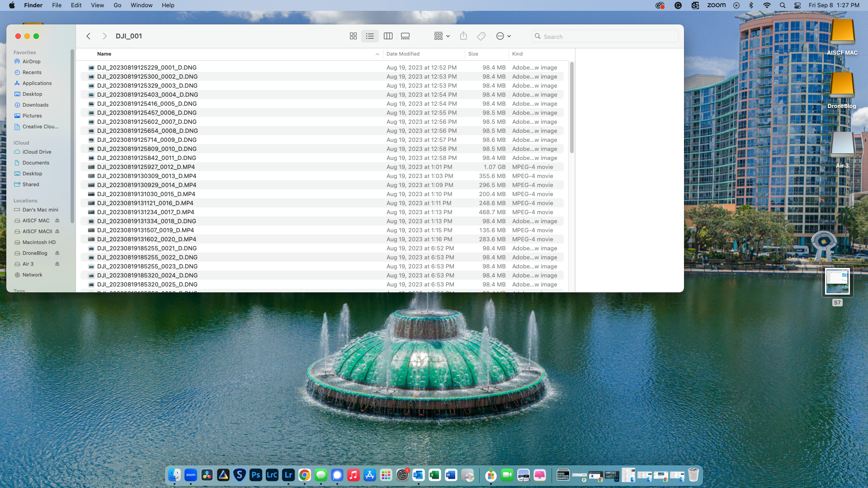Click the Edit Tags toolbar icon

[481, 36]
